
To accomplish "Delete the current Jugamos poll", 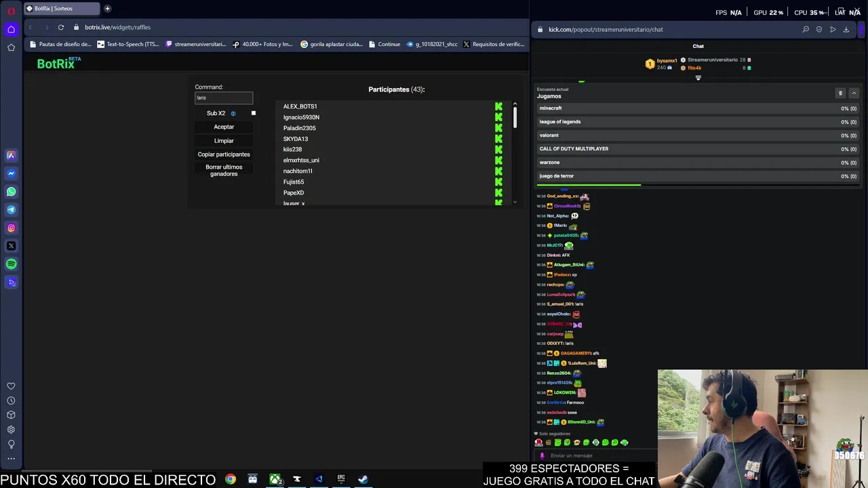I will (840, 94).
